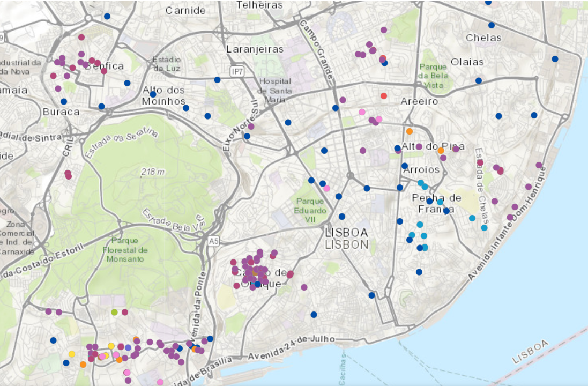Viewport: 588px width, 386px height.
Task: Select the blue marker left of Hospital Santa Maria
Action: [x=217, y=80]
